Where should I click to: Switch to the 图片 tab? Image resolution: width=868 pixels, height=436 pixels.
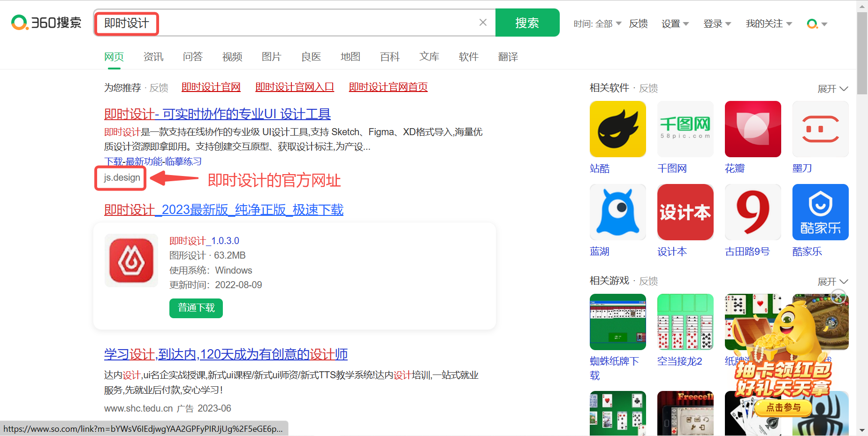[x=272, y=57]
